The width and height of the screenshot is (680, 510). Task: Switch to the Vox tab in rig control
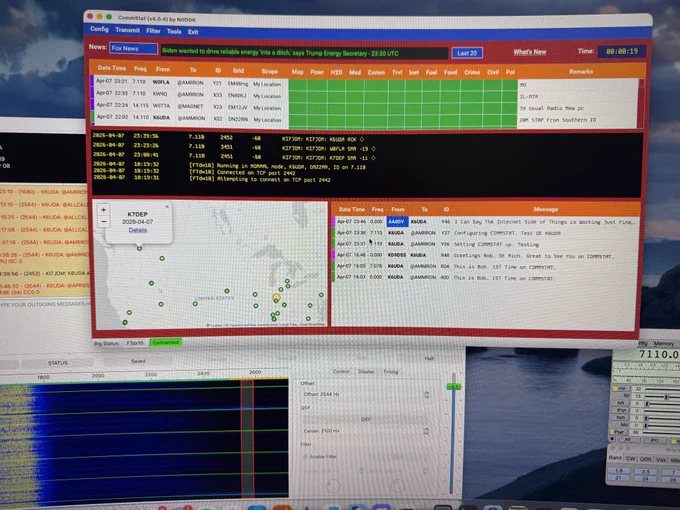coord(661,459)
